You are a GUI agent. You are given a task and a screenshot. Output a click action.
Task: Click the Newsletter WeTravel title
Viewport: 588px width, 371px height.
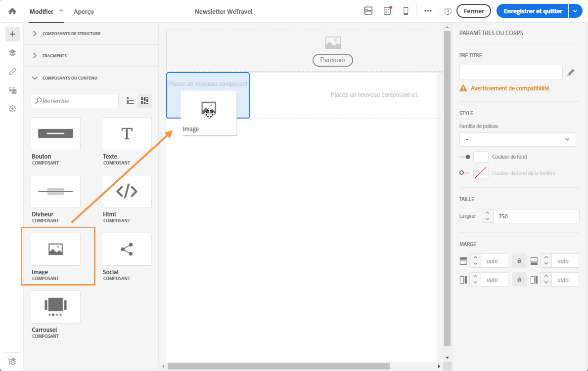[224, 12]
